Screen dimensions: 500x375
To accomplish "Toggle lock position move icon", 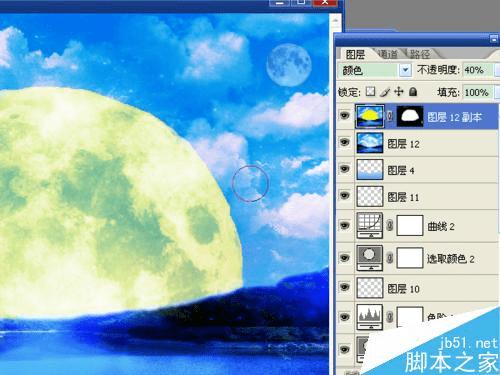I will [399, 91].
